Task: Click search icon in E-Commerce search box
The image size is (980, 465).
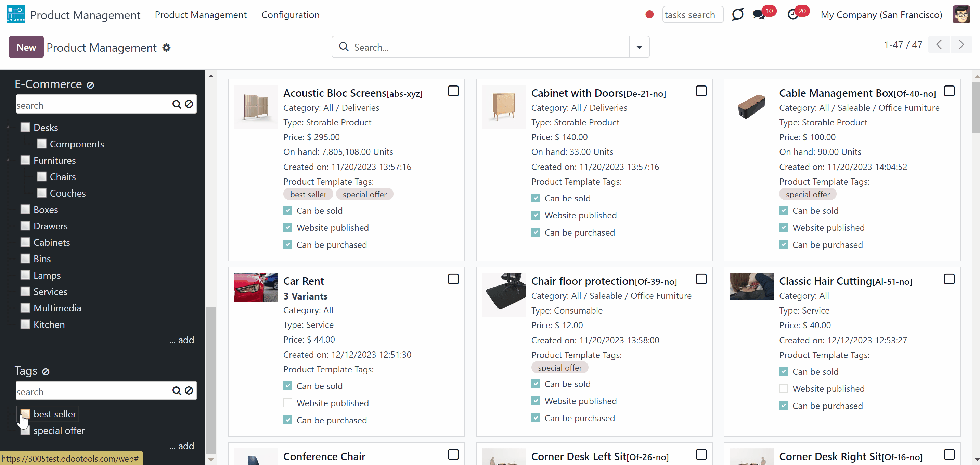Action: [177, 104]
